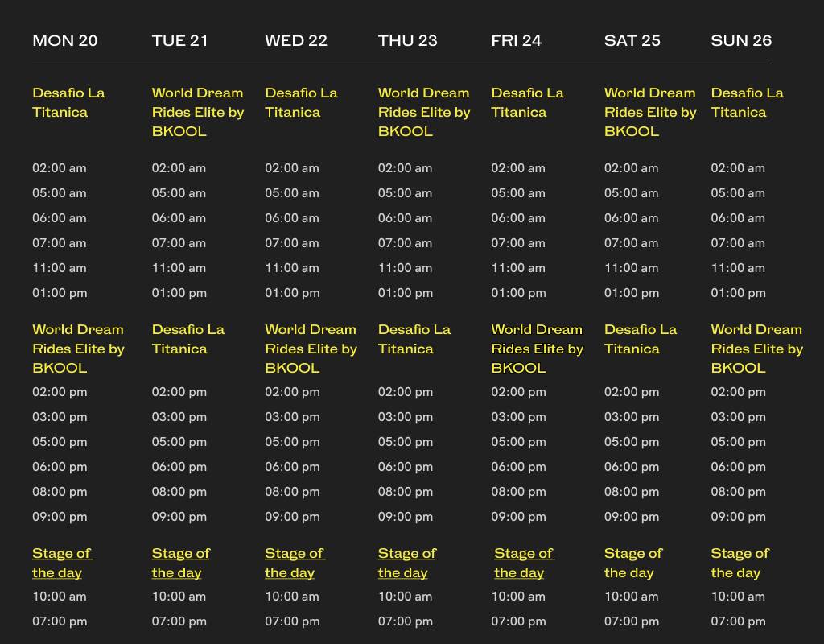Image resolution: width=824 pixels, height=644 pixels.
Task: Open Monday's Stage of the day link
Action: coord(61,563)
